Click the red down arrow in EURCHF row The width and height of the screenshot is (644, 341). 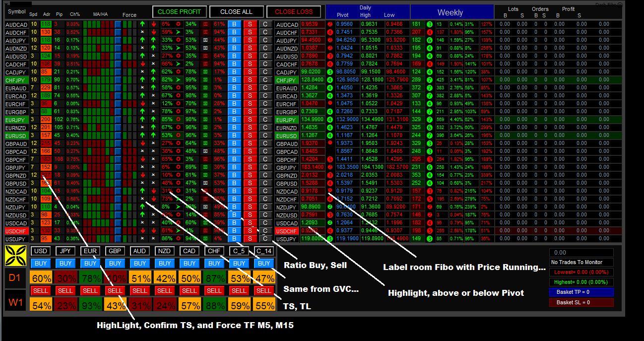[x=142, y=104]
